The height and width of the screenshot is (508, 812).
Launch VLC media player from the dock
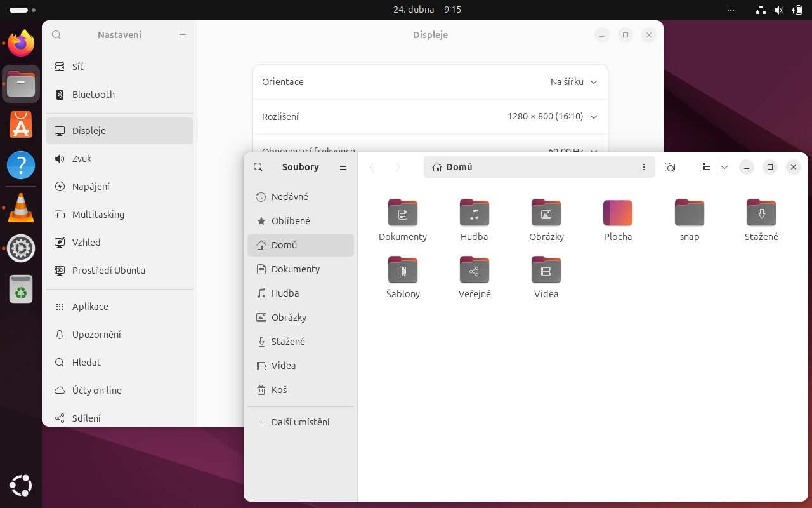coord(21,207)
